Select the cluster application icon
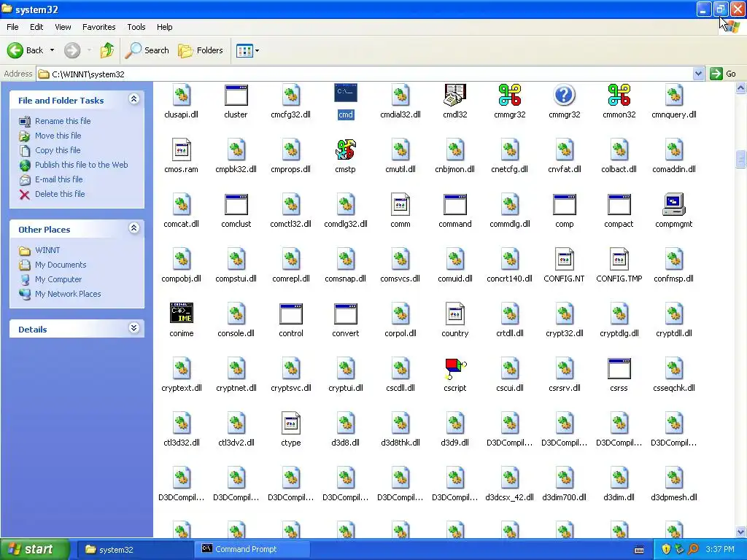 (x=236, y=95)
